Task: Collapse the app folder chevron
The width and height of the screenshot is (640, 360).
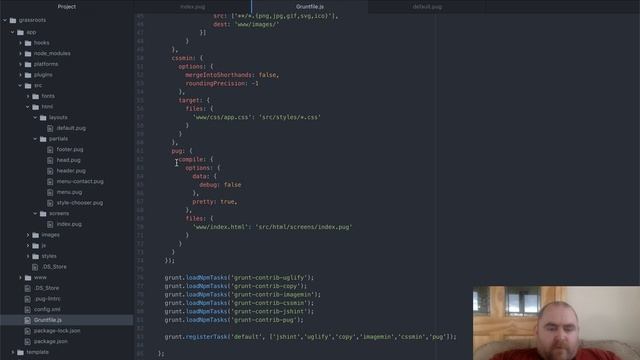Action: [x=13, y=32]
